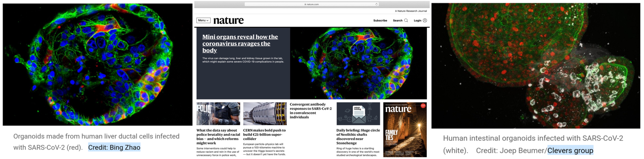Viewport: 644px width, 159px height.
Task: Click the hero organoid image on Nature
Action: click(358, 63)
